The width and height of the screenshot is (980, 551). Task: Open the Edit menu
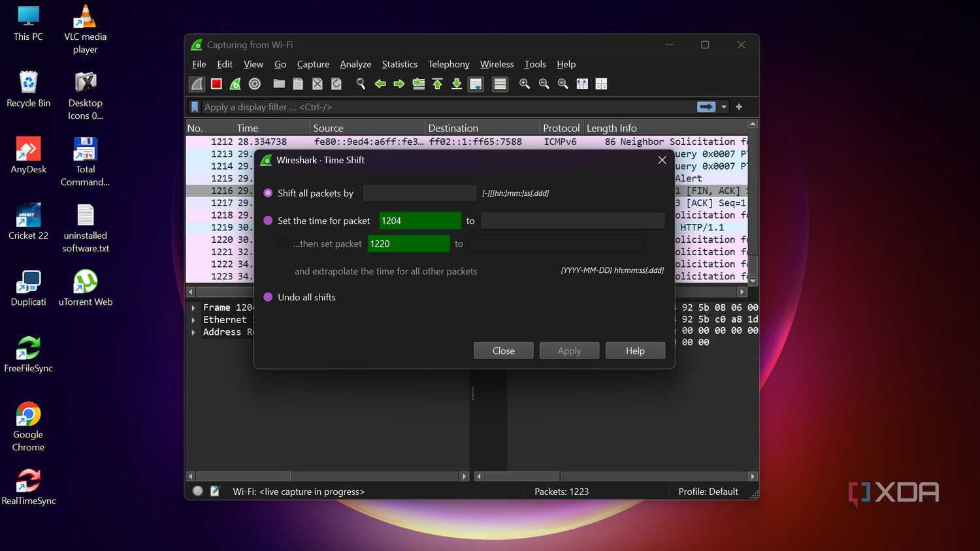[225, 64]
